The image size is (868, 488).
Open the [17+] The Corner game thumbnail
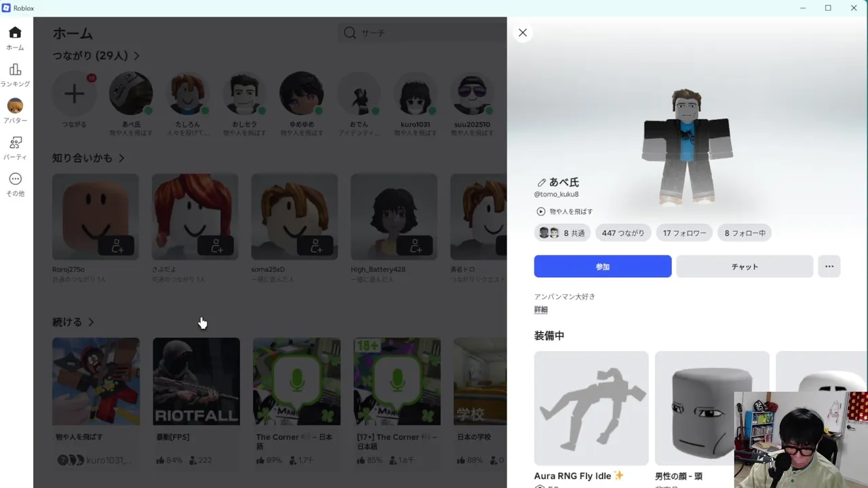397,382
